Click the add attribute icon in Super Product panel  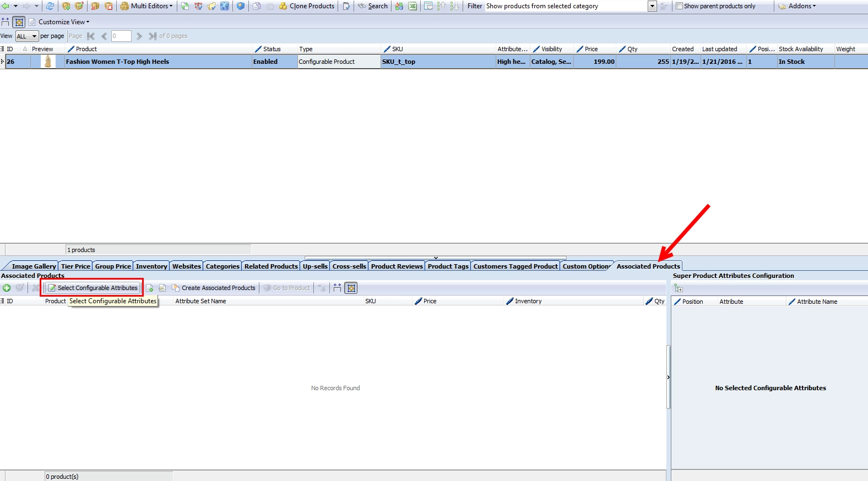click(x=679, y=288)
